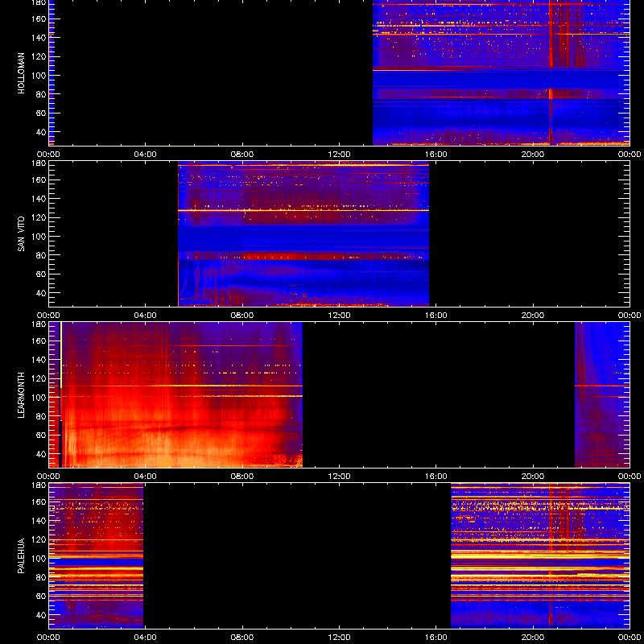Select 08:00 tick label under Holloman panel

pyautogui.click(x=242, y=155)
